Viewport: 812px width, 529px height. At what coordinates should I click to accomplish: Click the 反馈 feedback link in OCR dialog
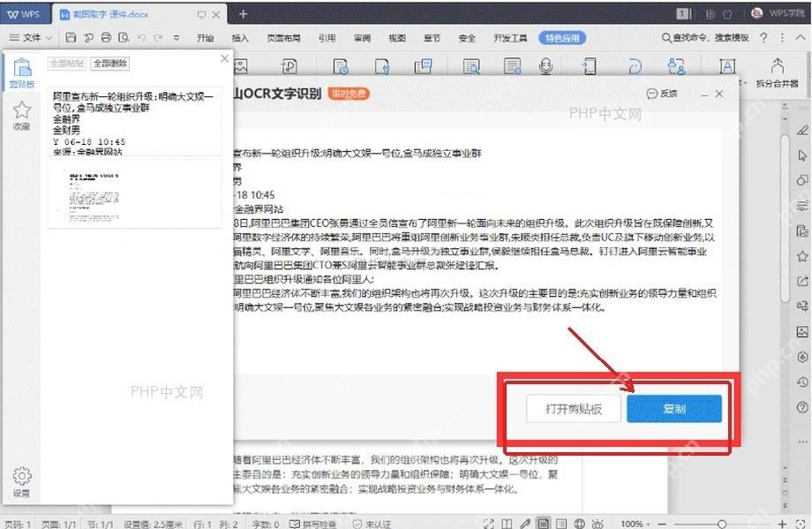[662, 94]
